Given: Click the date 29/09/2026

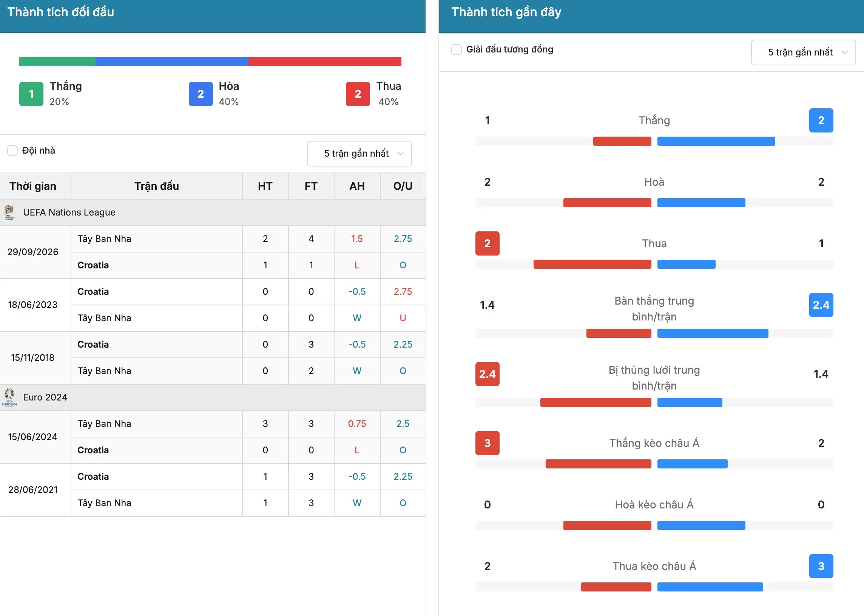Looking at the screenshot, I should [33, 252].
